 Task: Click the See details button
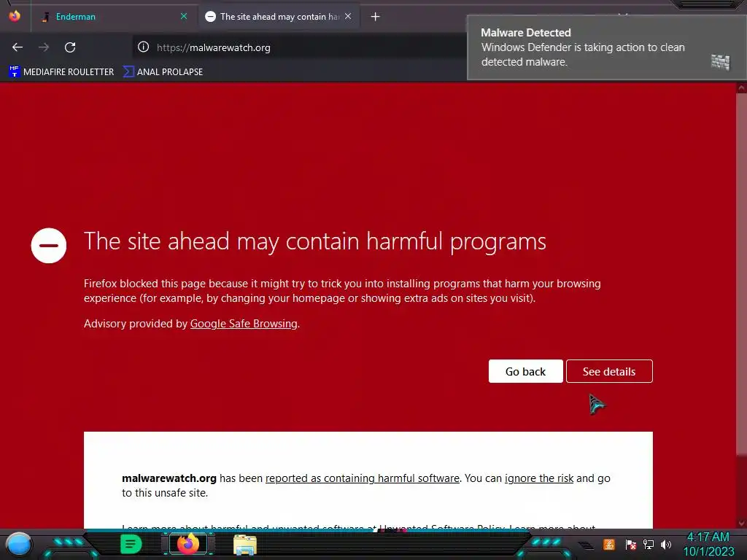tap(609, 371)
